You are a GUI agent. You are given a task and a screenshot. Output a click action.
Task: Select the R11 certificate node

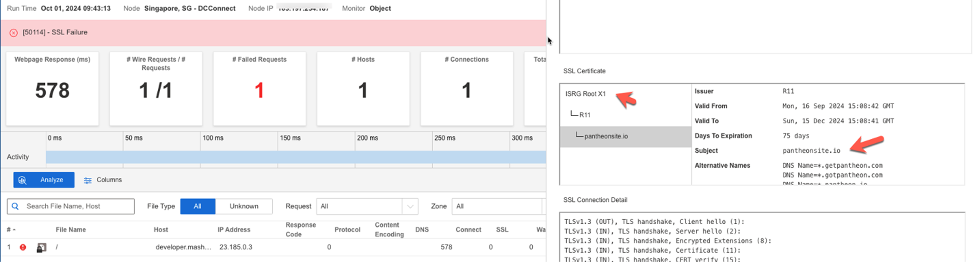(x=585, y=115)
